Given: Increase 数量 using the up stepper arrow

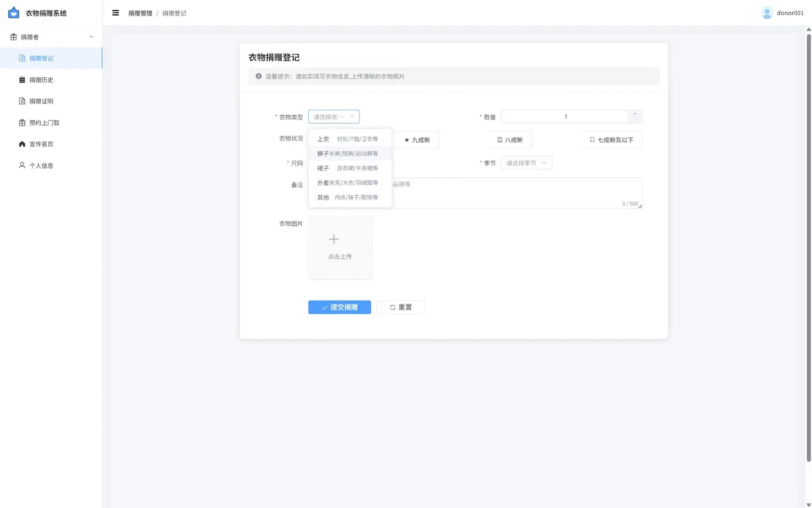Looking at the screenshot, I should 635,113.
